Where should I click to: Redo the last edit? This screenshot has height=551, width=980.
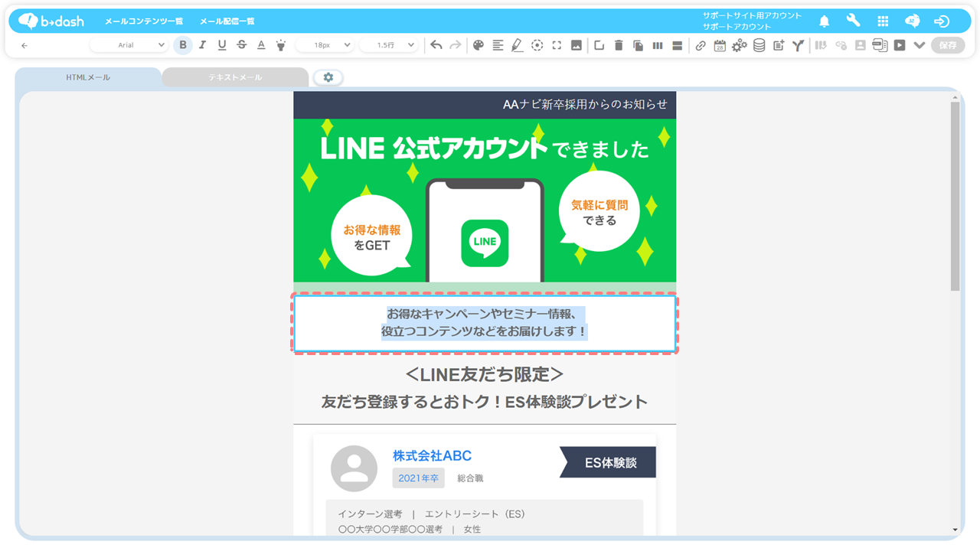456,45
